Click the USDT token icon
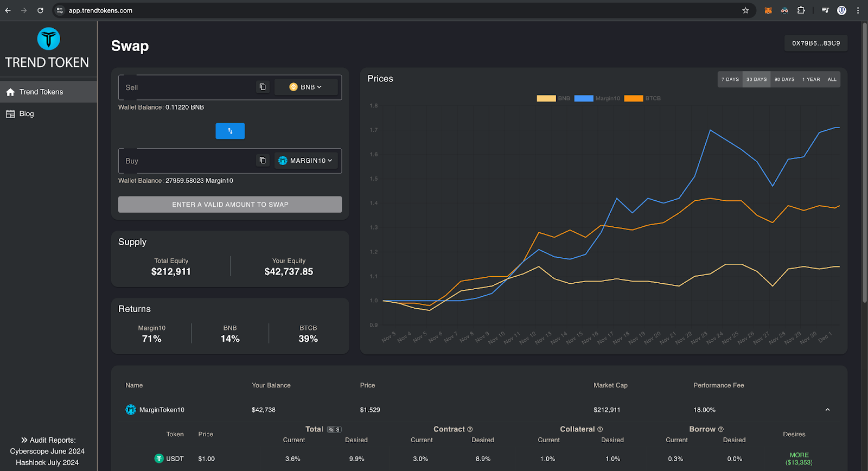The height and width of the screenshot is (471, 868). [x=159, y=459]
